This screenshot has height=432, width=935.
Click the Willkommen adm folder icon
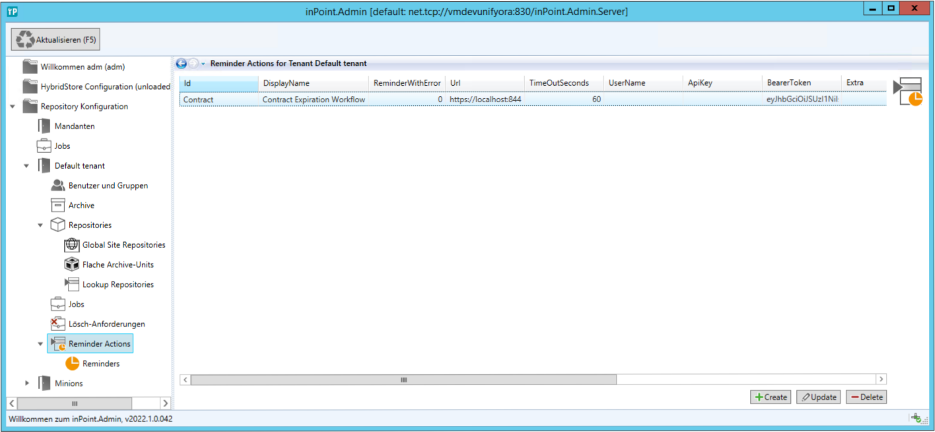click(x=30, y=66)
